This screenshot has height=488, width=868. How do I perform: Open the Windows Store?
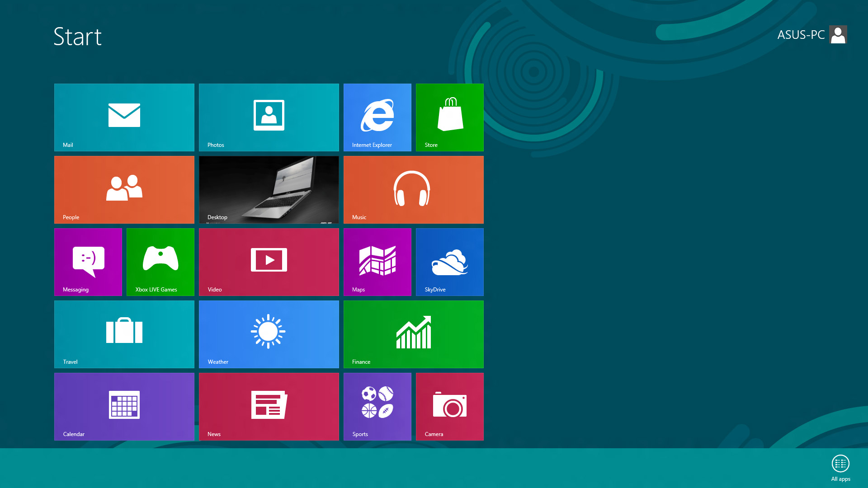450,117
